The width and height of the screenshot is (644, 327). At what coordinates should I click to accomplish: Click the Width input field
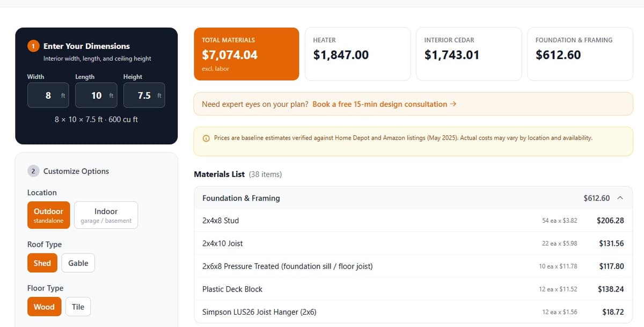click(48, 96)
